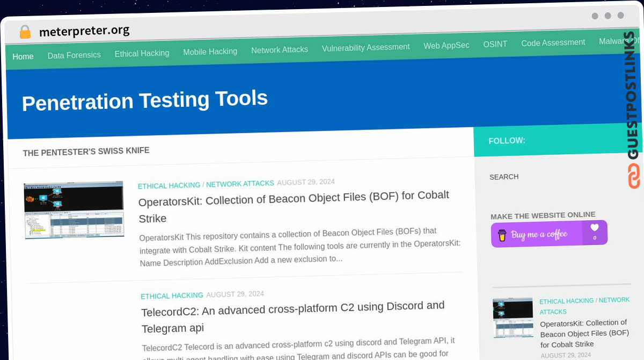Click Ethical Hacking category above the OperatorsKit main post
Viewport: 644px width, 360px height.
click(169, 185)
